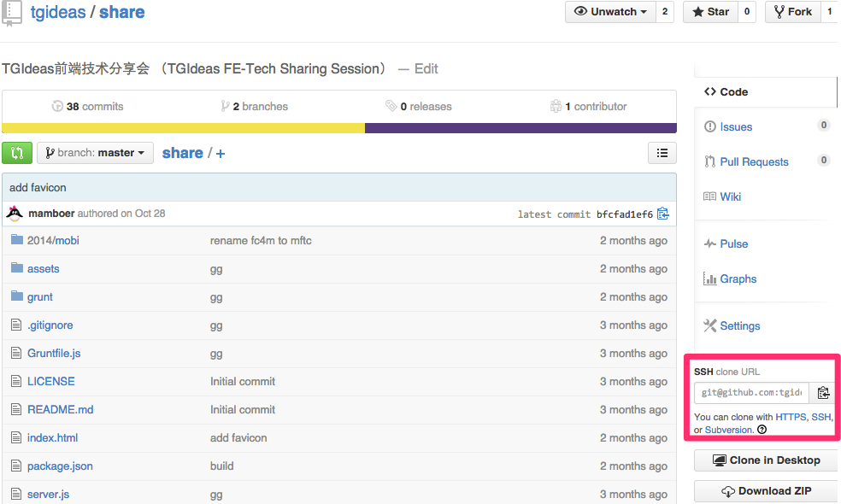
Task: Edit the repository description
Action: tap(426, 68)
